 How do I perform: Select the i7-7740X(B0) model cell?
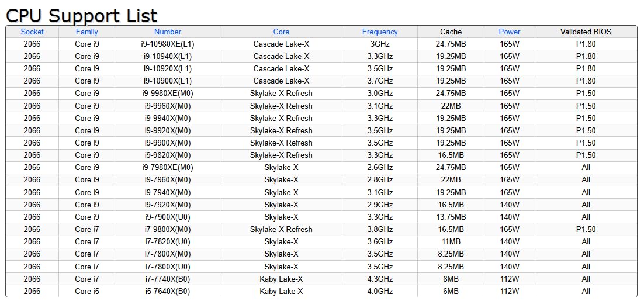[168, 279]
